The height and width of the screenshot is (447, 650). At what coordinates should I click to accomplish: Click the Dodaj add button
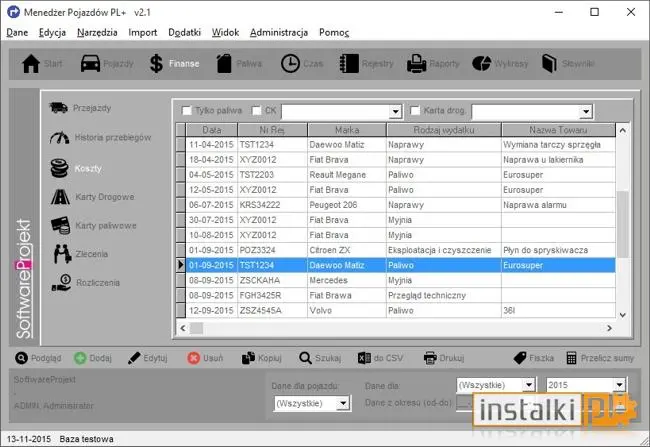[93, 358]
